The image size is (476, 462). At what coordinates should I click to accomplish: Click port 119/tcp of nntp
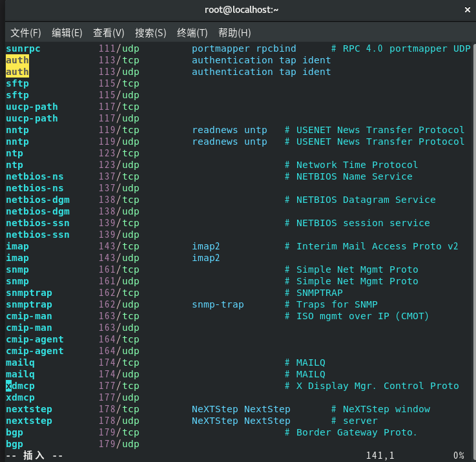119,130
